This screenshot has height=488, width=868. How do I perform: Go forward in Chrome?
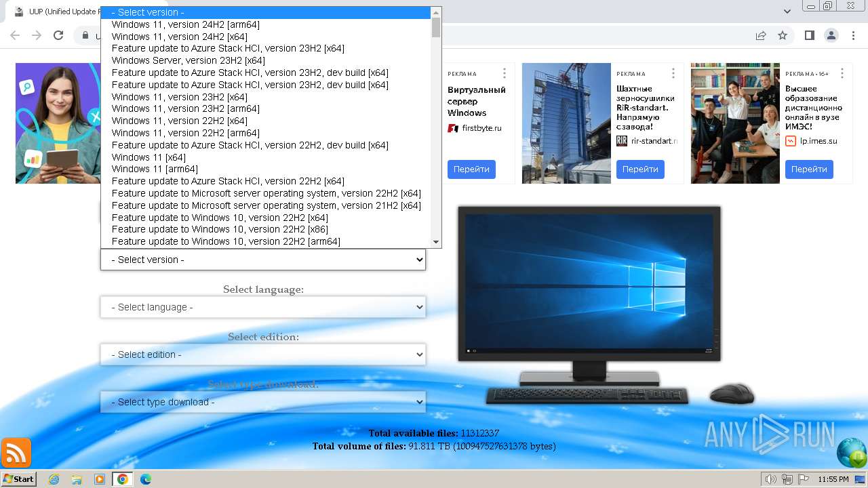tap(37, 35)
